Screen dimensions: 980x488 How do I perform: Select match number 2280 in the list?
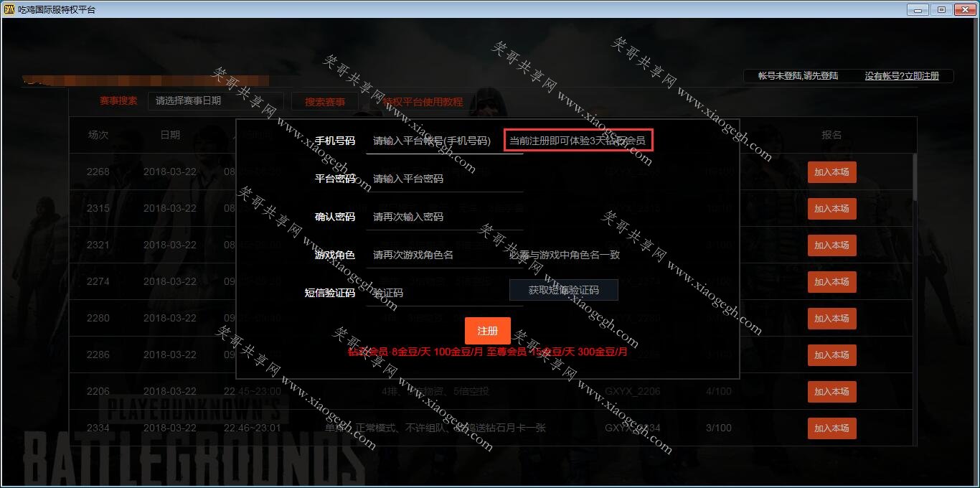pyautogui.click(x=98, y=318)
